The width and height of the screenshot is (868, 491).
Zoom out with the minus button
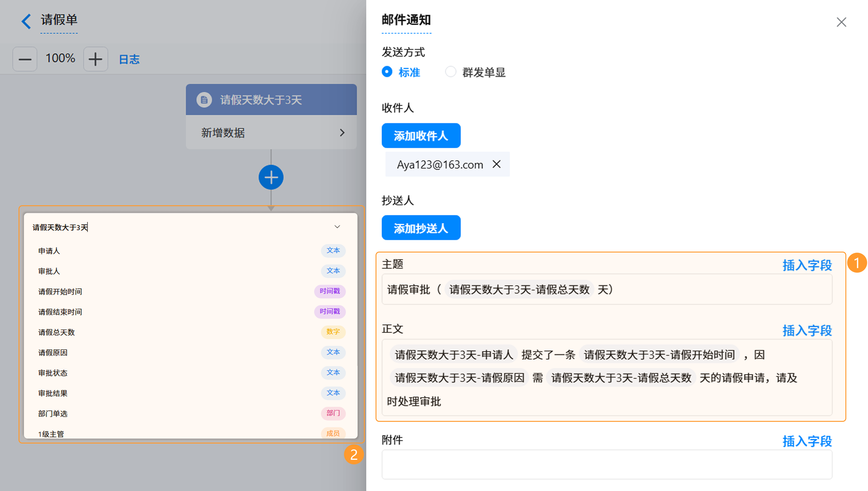pyautogui.click(x=25, y=59)
